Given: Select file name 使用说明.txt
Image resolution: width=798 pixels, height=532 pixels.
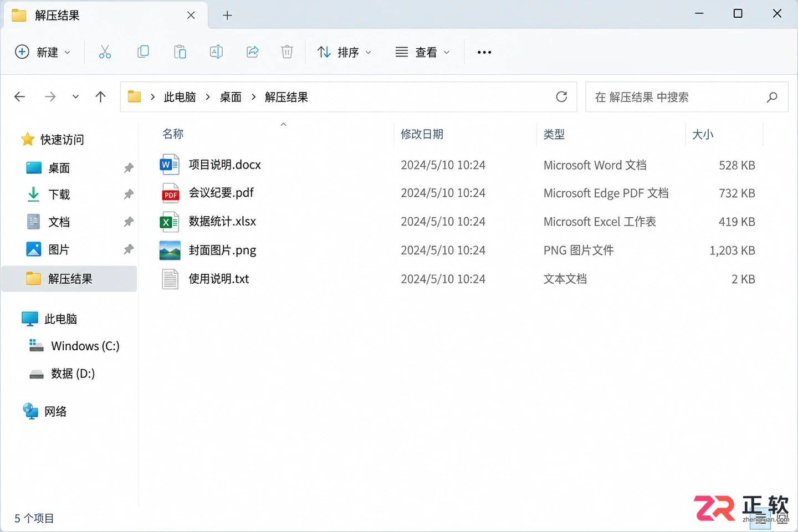Looking at the screenshot, I should (x=219, y=279).
